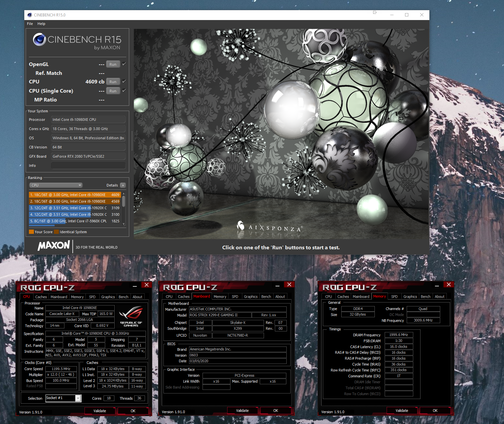Run the CPU Single Core benchmark
Image resolution: width=504 pixels, height=424 pixels.
[x=113, y=91]
